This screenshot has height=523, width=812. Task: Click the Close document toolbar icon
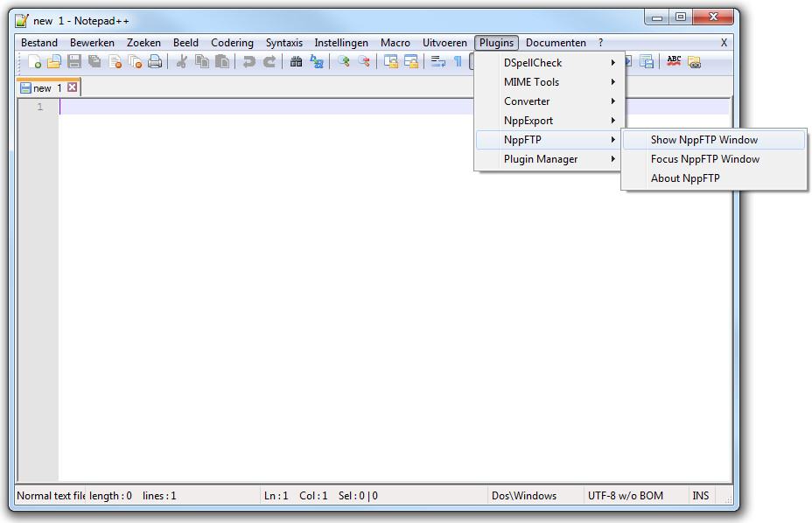coord(115,61)
